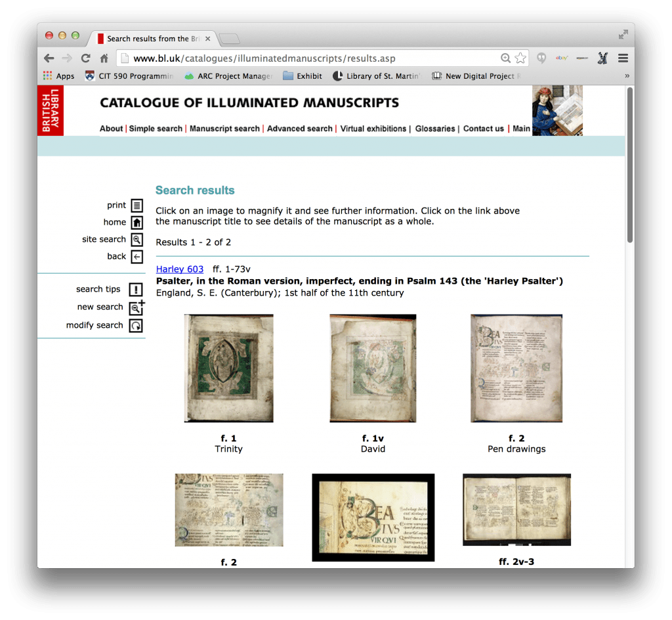Reload the page with refresh icon

(x=86, y=58)
